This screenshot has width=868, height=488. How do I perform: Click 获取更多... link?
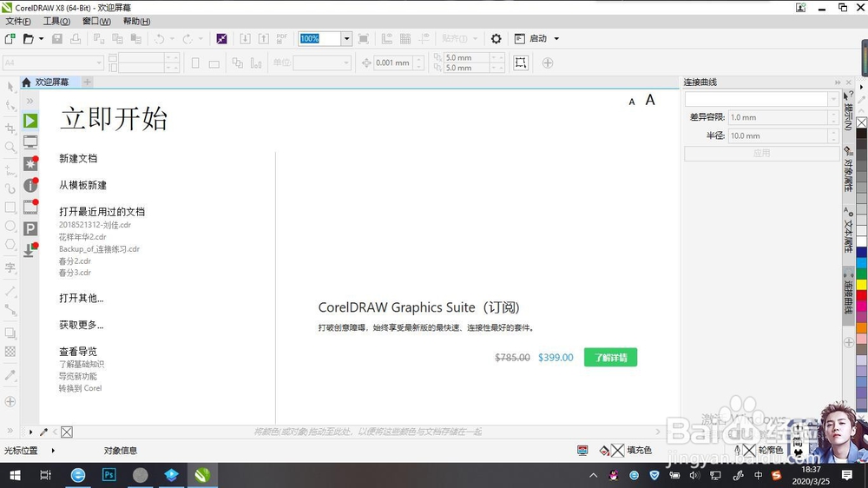tap(82, 325)
